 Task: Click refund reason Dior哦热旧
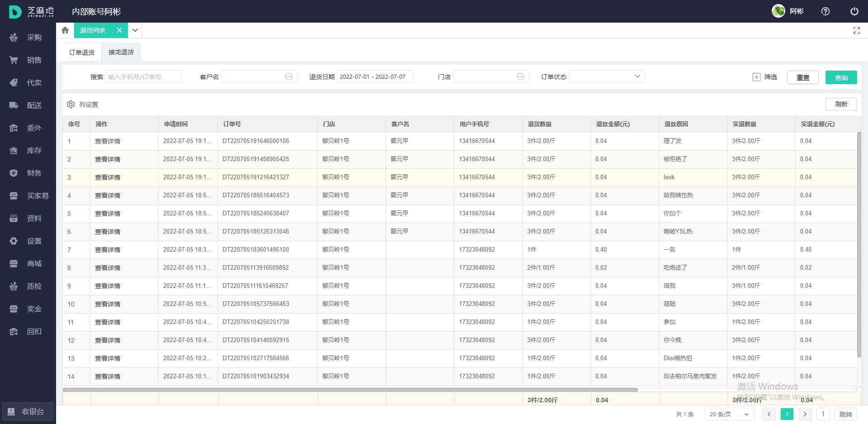click(x=678, y=358)
